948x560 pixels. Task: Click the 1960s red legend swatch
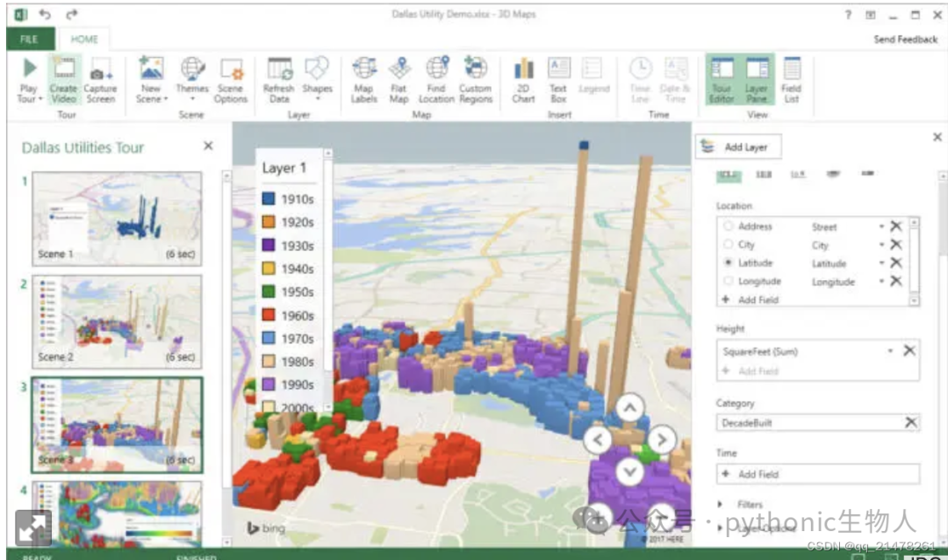[269, 315]
